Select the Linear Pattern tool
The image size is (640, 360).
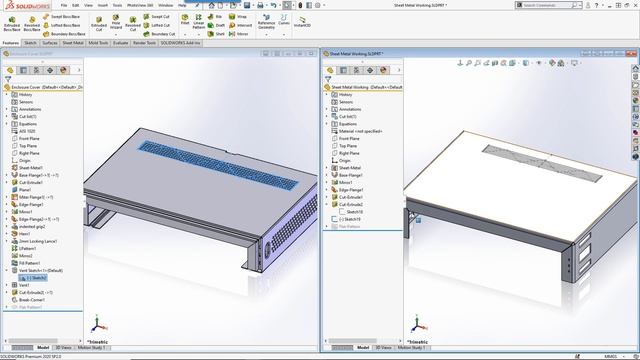tap(198, 21)
